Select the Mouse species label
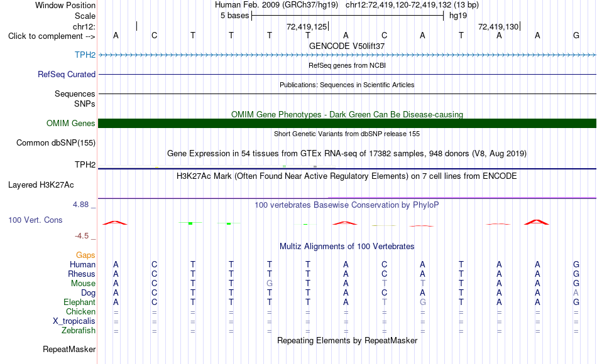Image resolution: width=597 pixels, height=364 pixels. click(83, 284)
